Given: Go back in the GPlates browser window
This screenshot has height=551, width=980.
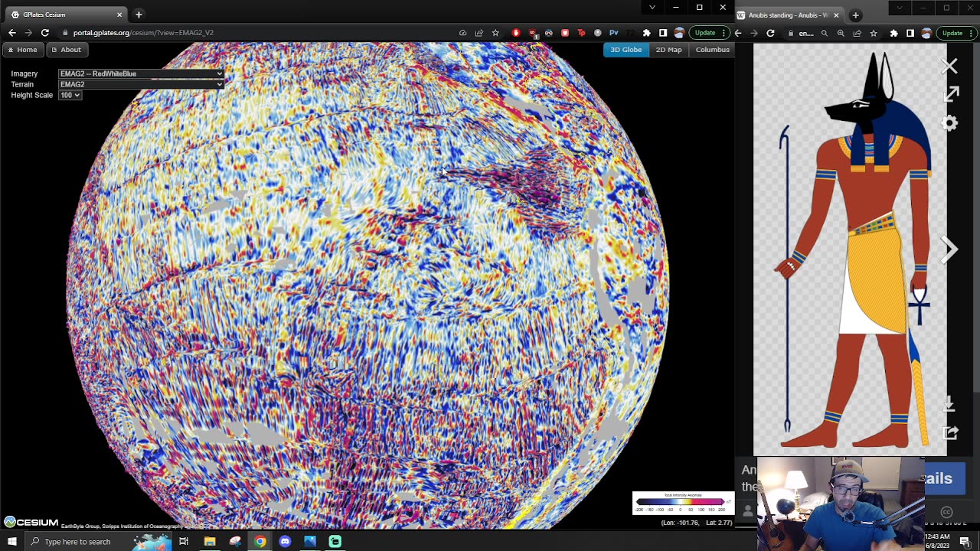Looking at the screenshot, I should point(11,33).
